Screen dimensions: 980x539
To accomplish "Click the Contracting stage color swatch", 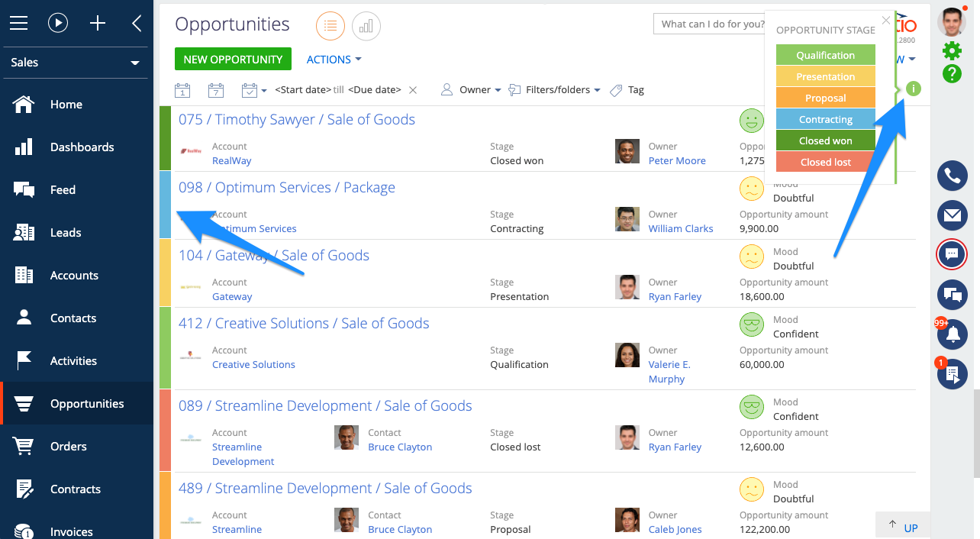I will click(825, 120).
